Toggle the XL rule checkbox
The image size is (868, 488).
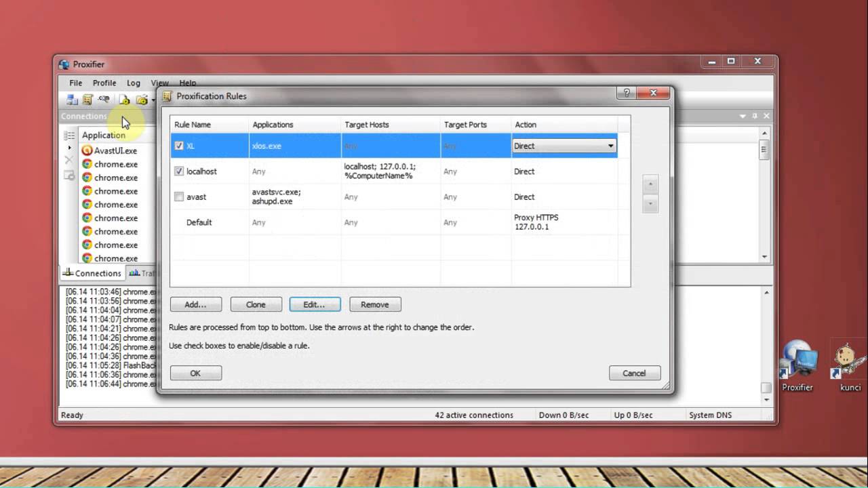click(179, 146)
